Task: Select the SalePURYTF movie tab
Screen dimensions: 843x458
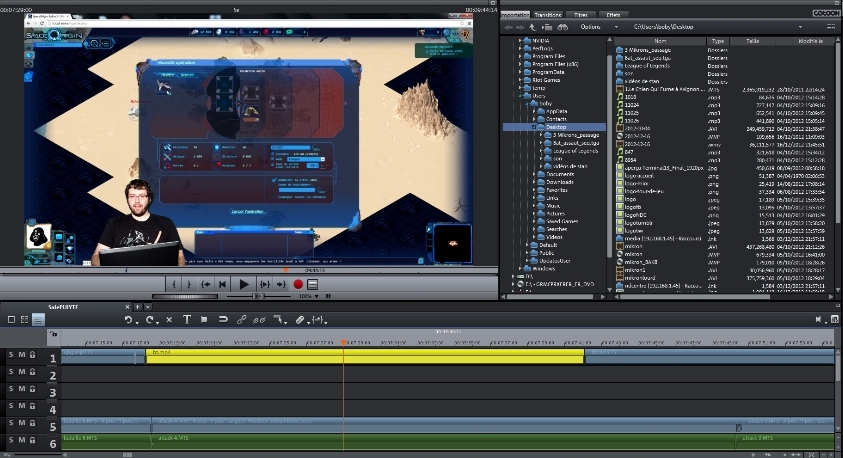Action: point(63,307)
